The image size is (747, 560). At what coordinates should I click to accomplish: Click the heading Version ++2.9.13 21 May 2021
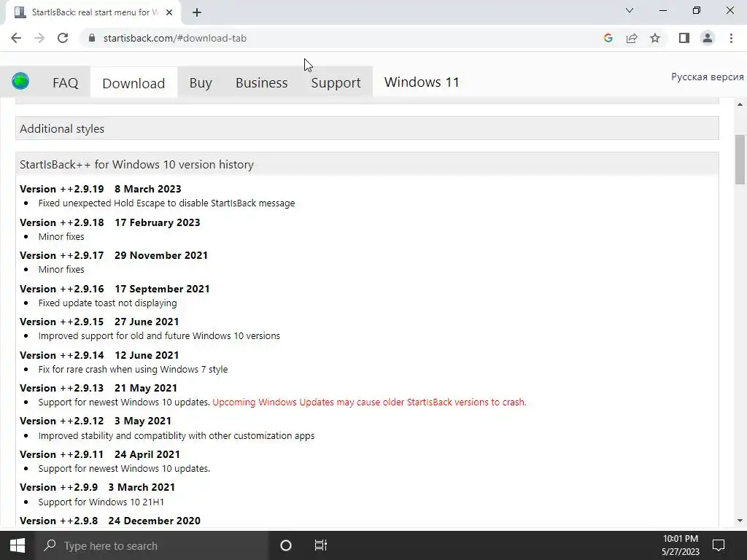tap(98, 388)
